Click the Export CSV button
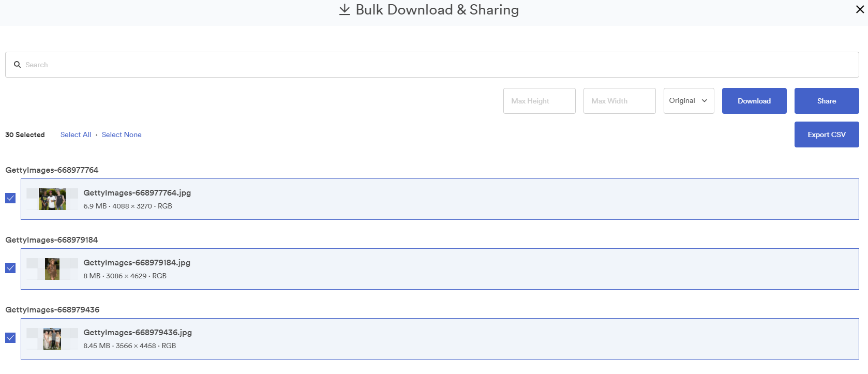Screen dimensions: 868x374 (826, 134)
